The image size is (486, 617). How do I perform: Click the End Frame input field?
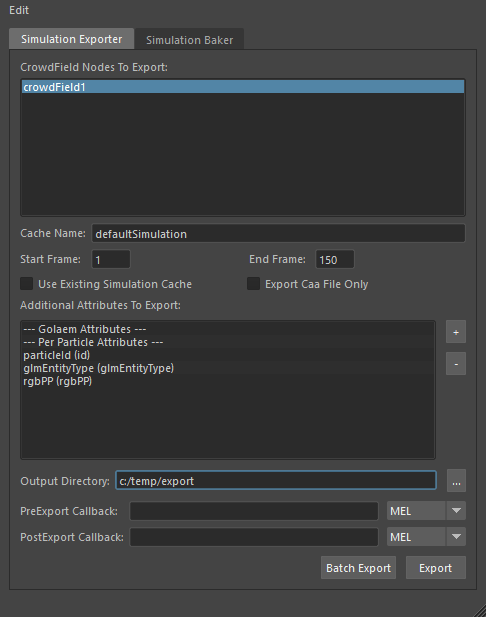pyautogui.click(x=334, y=259)
